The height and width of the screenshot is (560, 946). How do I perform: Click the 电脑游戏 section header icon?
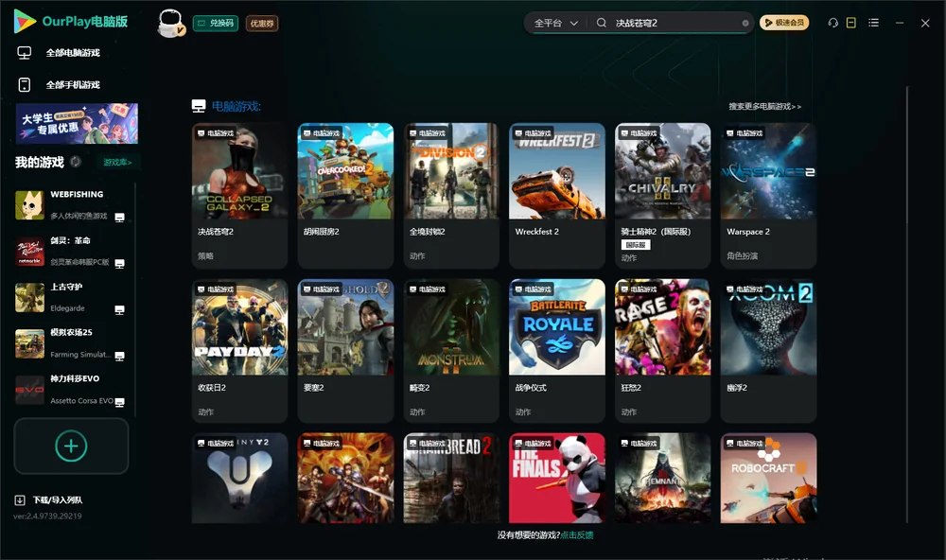199,106
